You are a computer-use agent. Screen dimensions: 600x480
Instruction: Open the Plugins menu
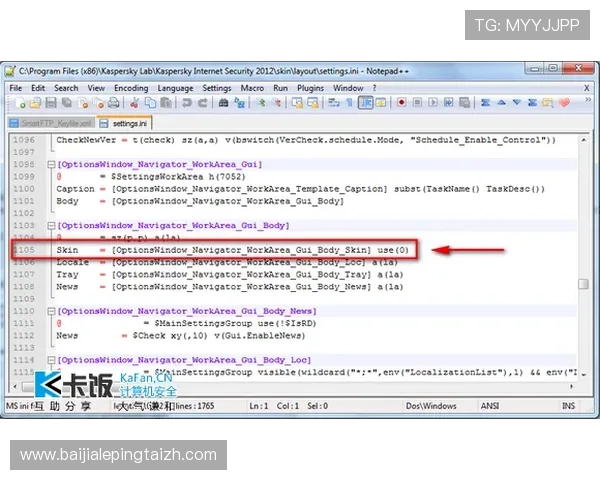tap(311, 88)
